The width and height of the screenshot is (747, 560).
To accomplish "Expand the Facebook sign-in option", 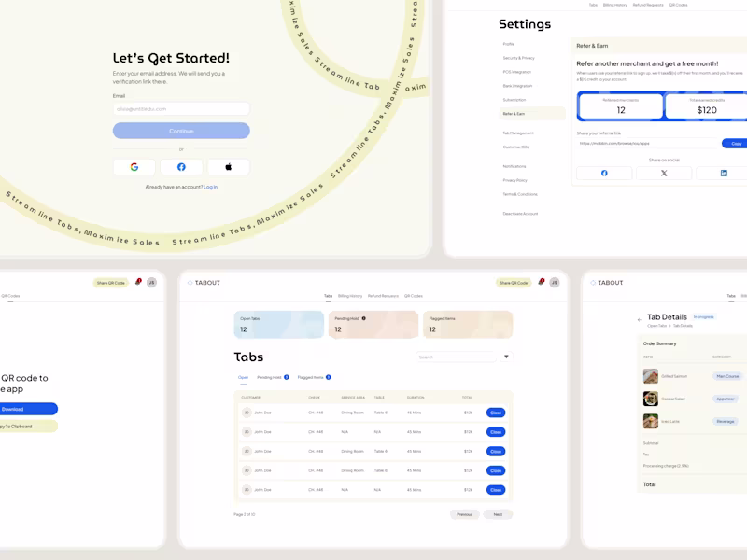I will click(181, 166).
